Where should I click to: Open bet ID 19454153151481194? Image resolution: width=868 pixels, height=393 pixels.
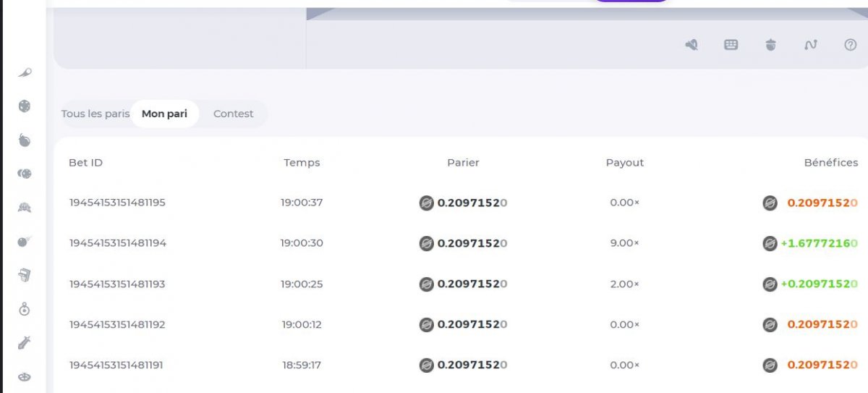(x=118, y=243)
